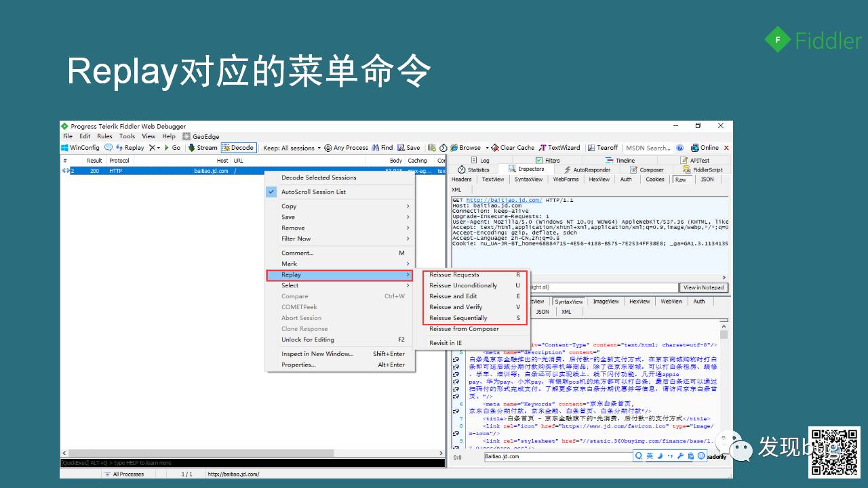Select the response WebView tab
The image size is (868, 488).
[671, 302]
